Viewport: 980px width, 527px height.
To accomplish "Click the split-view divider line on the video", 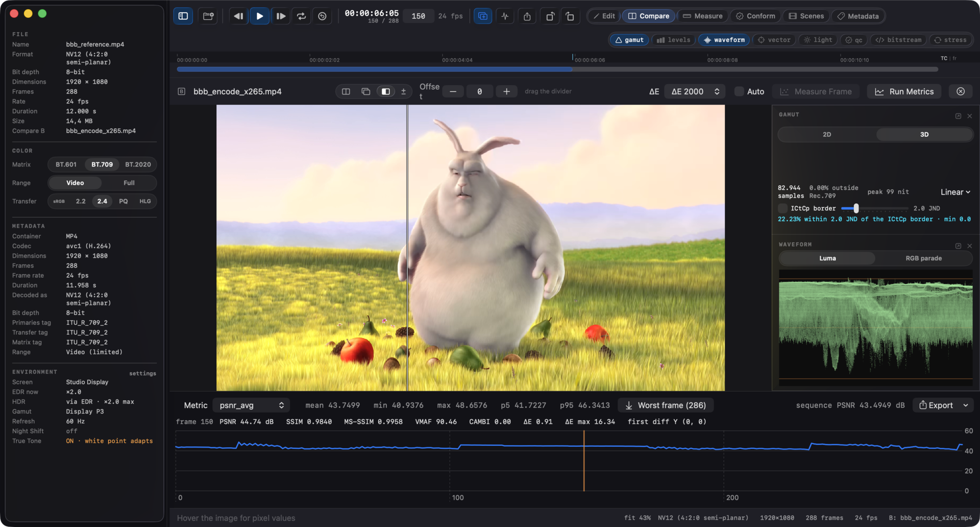I will [407, 248].
